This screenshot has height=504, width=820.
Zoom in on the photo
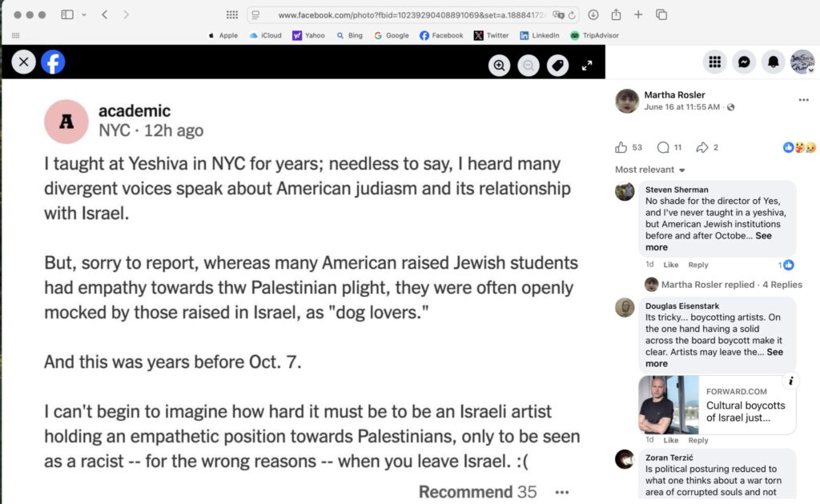pos(499,66)
